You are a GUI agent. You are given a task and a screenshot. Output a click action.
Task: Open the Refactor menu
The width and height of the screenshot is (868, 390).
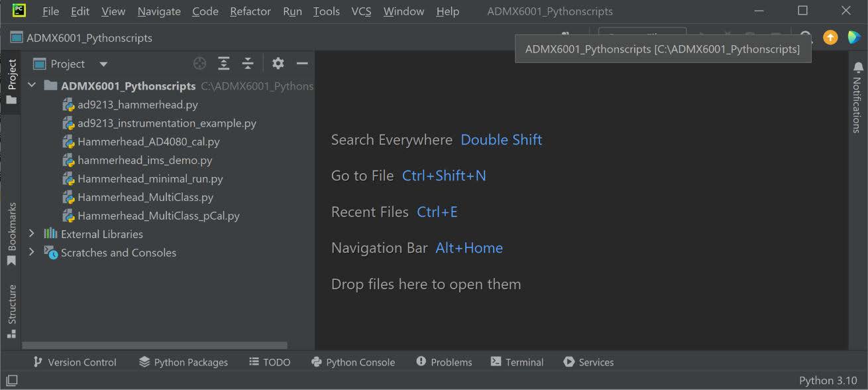pos(250,11)
